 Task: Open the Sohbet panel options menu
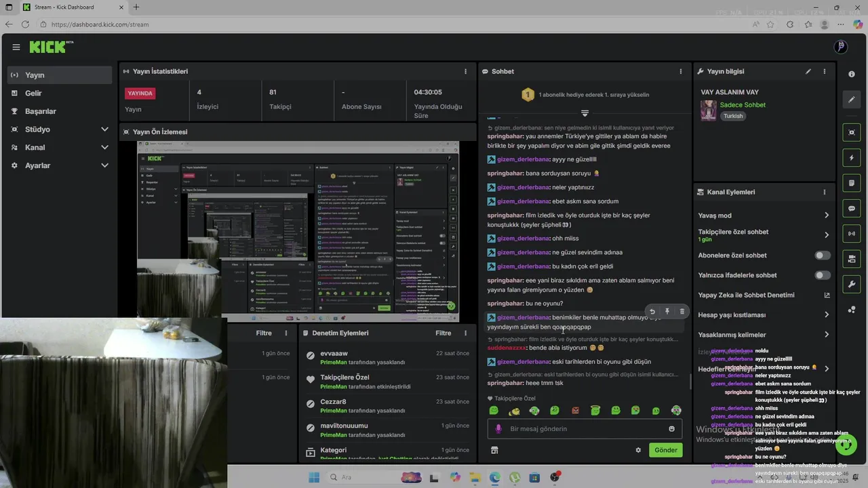coord(681,71)
